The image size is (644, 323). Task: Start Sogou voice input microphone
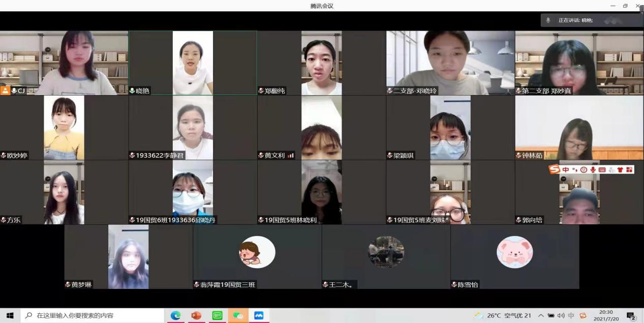click(x=593, y=169)
